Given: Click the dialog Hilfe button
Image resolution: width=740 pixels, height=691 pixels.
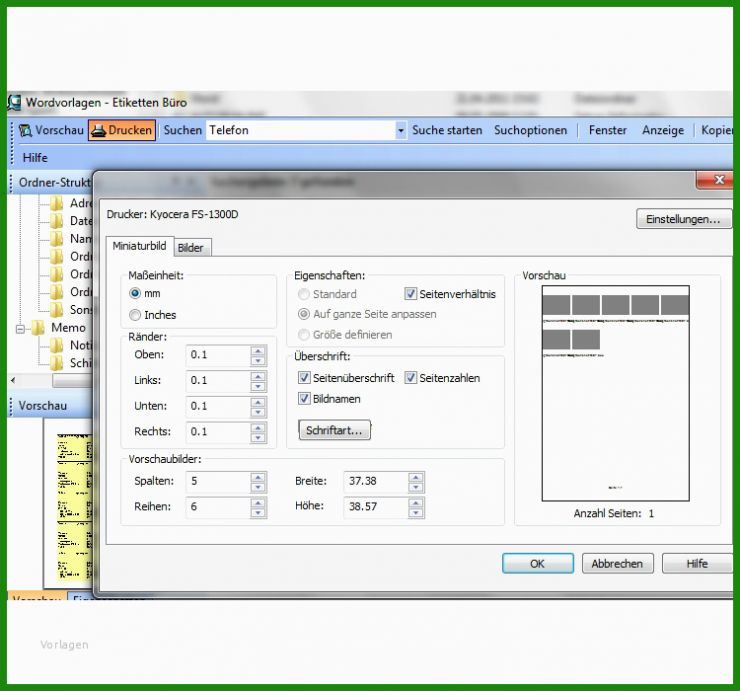Looking at the screenshot, I should 697,564.
